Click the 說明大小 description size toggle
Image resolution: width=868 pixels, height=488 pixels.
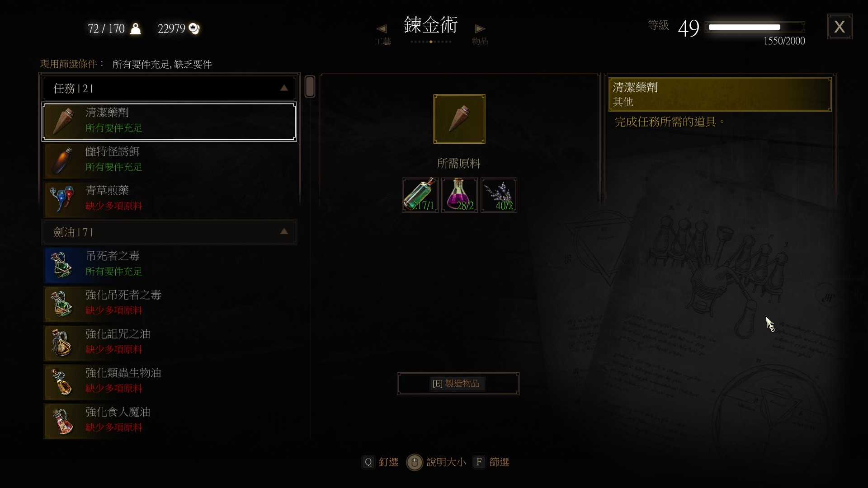(x=436, y=462)
